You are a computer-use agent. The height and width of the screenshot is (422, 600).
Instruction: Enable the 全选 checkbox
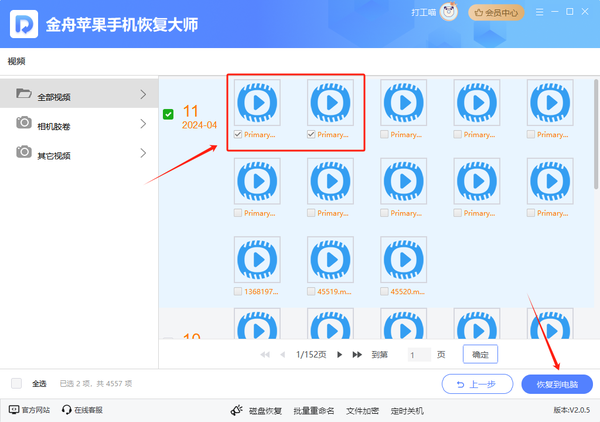(x=16, y=383)
